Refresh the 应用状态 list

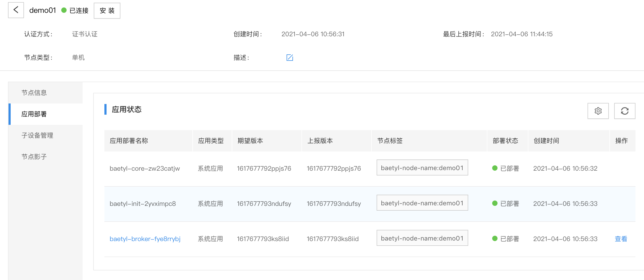625,111
